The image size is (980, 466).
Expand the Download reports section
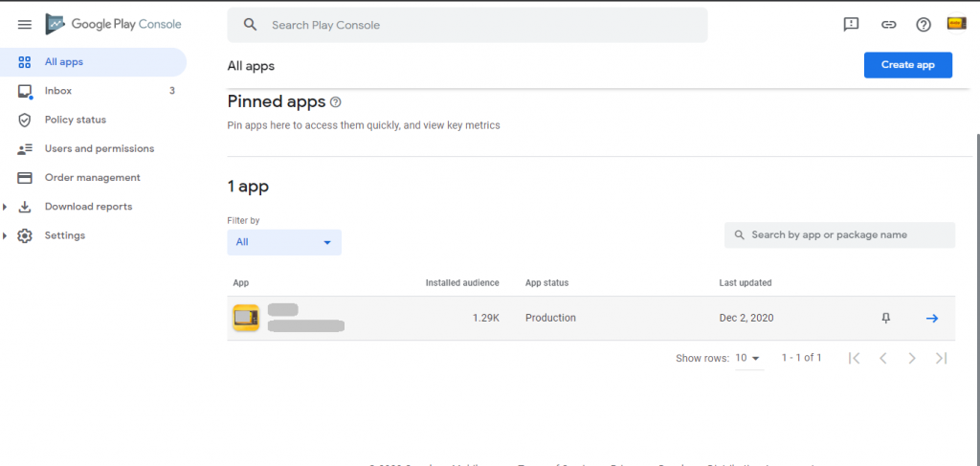[7, 207]
